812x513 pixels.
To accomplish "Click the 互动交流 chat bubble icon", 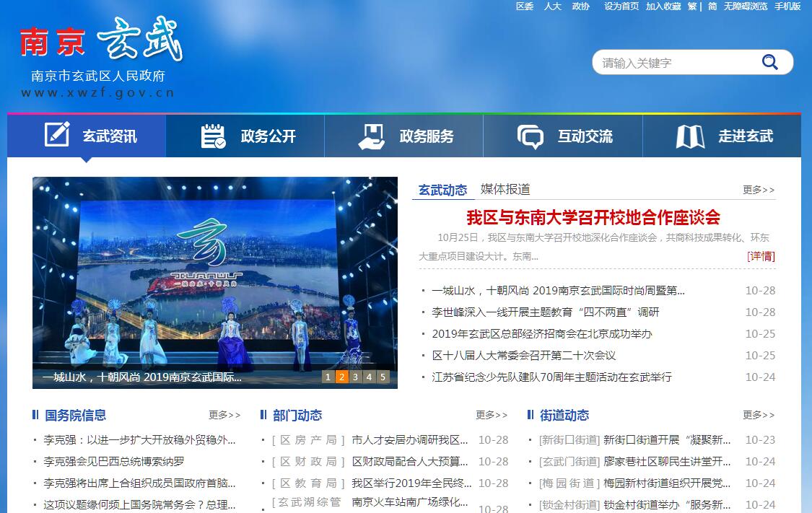I will pyautogui.click(x=531, y=136).
